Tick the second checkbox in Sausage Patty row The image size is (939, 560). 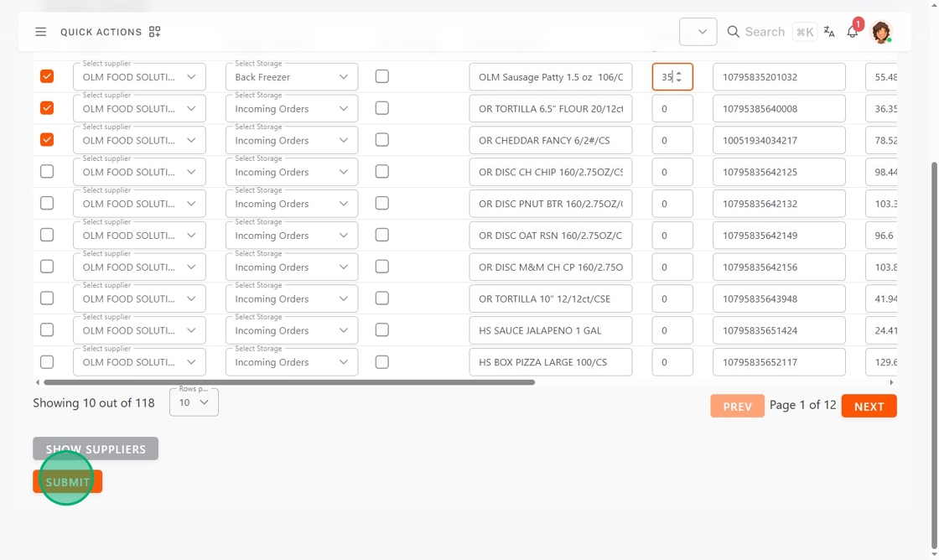(x=382, y=76)
